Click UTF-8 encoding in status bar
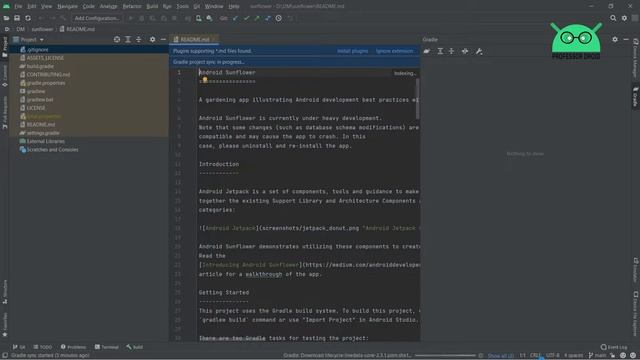 (x=552, y=356)
